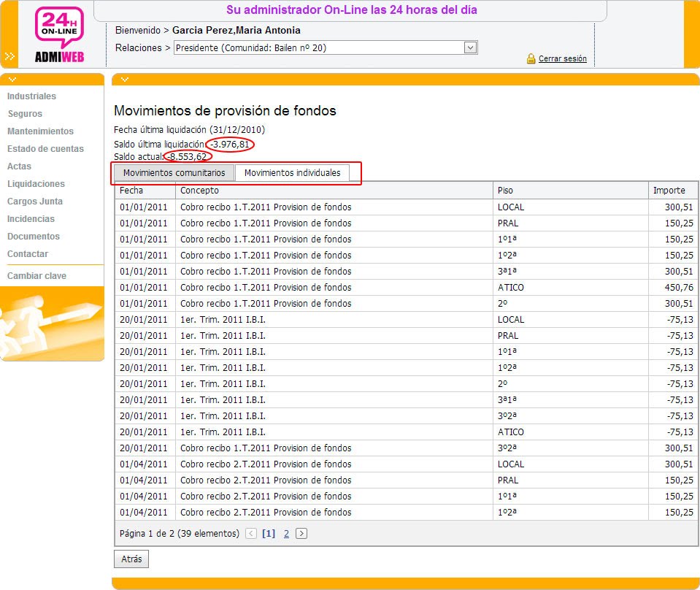Screen dimensions: 700x590
Task: Switch to Movimientos comunitarios tab
Action: coord(174,173)
